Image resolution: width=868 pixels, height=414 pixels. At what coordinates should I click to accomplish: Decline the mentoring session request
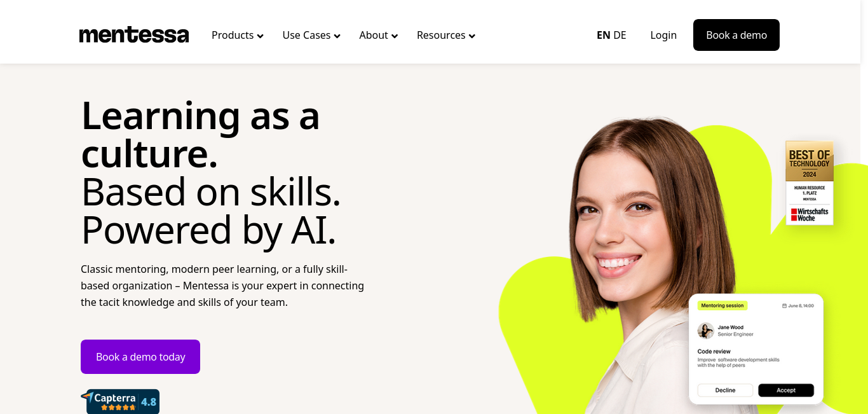[725, 390]
